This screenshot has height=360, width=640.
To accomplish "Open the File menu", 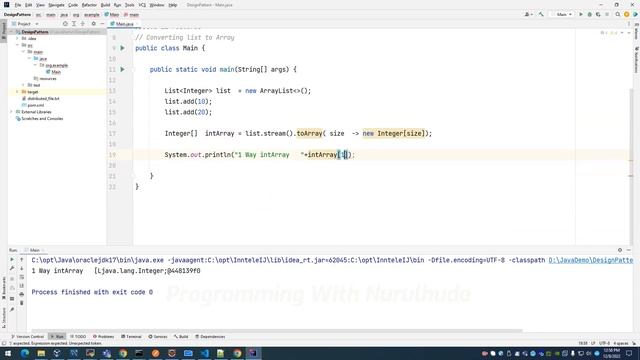I will click(x=18, y=5).
